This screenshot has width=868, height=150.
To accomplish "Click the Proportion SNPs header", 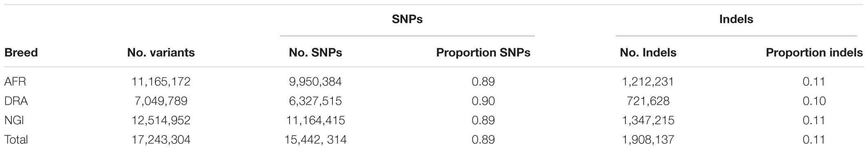I will 483,53.
